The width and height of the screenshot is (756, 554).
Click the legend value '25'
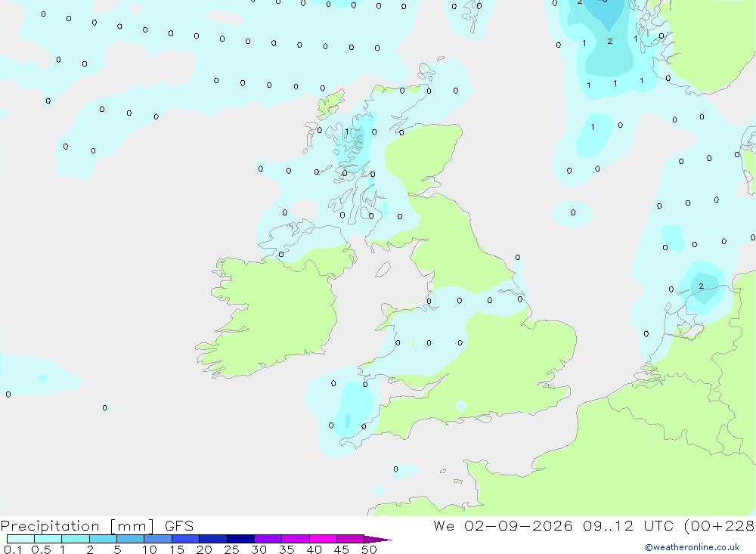231,549
